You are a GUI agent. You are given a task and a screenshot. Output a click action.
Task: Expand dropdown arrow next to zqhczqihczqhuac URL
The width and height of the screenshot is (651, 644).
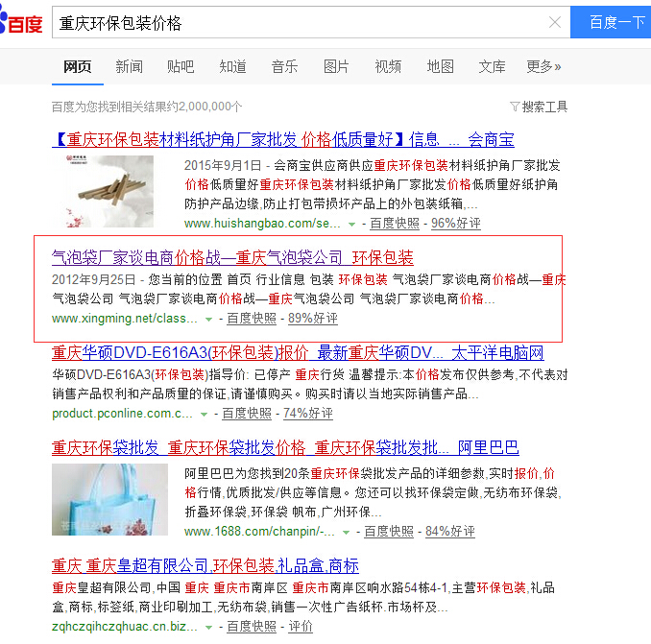pyautogui.click(x=208, y=628)
